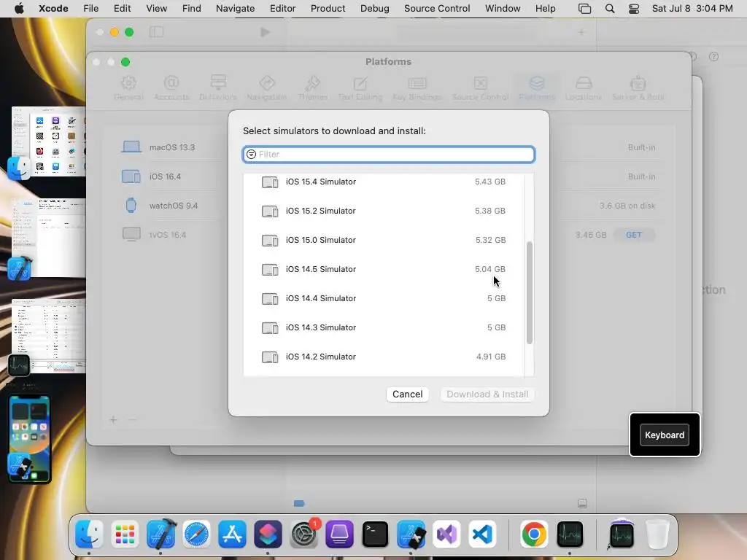Screen dimensions: 747x560
Task: Click the iOS 14.2 Simulator device icon
Action: click(270, 357)
